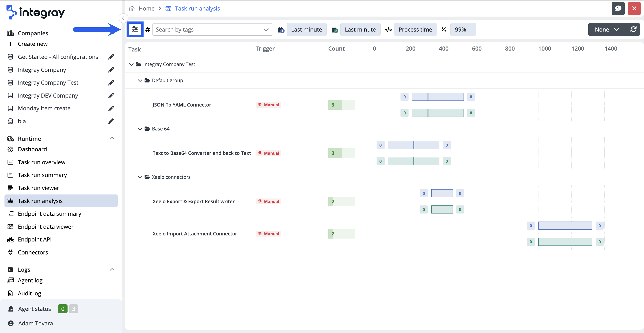Screen dimensions: 644x333
Task: Click the Process time button
Action: coord(415,29)
